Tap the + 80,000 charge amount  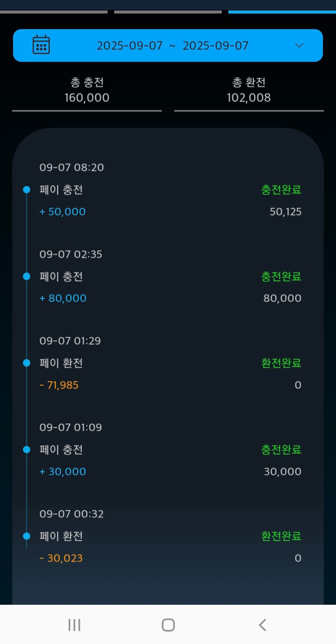click(x=63, y=298)
